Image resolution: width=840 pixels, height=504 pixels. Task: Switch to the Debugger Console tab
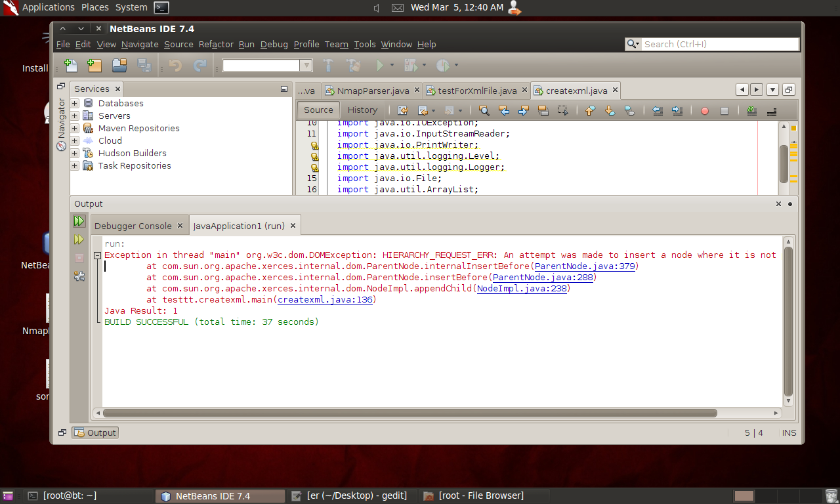click(138, 226)
